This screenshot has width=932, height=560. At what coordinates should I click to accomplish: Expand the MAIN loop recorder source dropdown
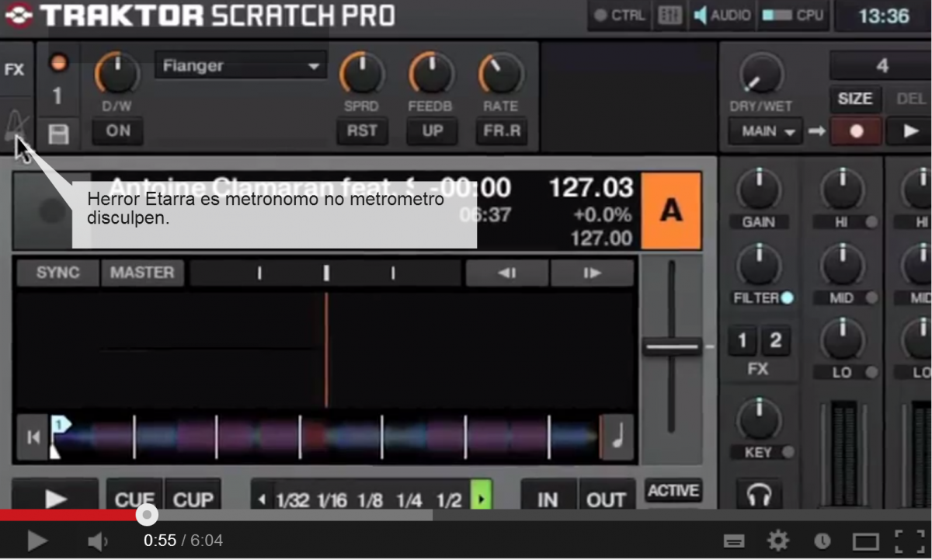click(764, 131)
